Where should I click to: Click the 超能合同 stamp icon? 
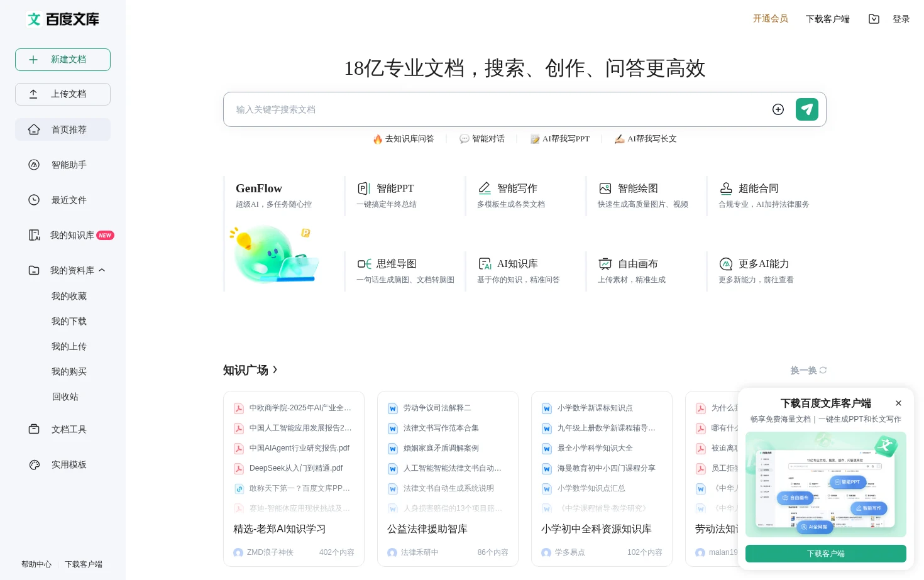[x=726, y=189]
